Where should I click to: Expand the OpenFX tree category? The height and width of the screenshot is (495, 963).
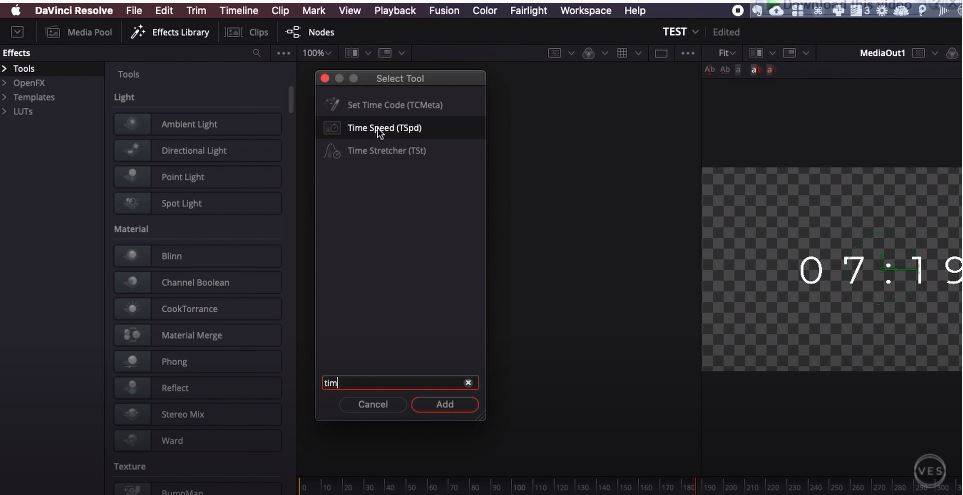pos(4,83)
